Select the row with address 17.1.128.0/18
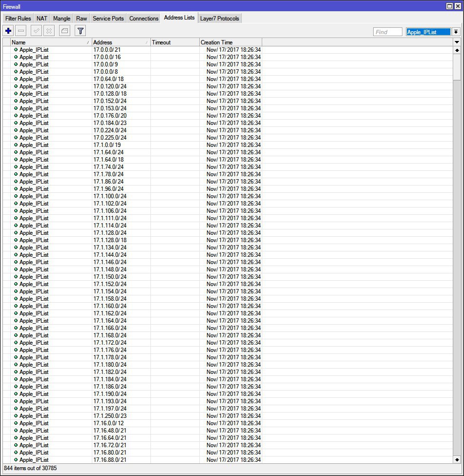 click(x=228, y=240)
